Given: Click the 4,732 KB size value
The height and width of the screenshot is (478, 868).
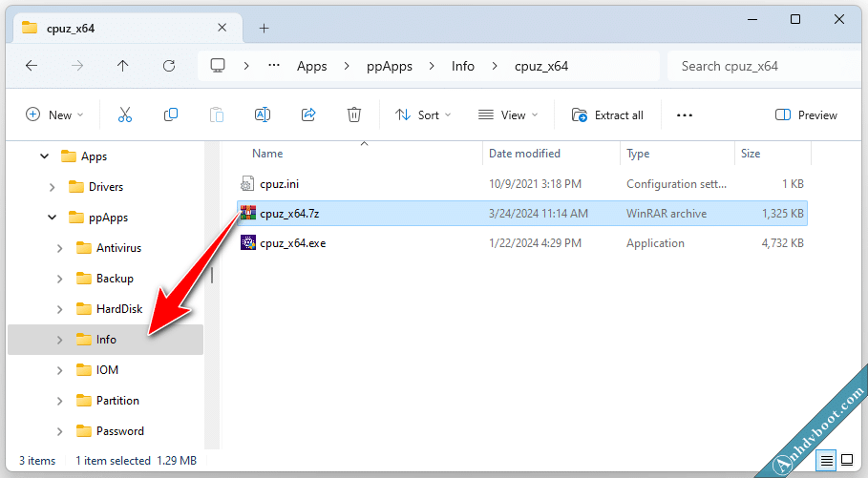Looking at the screenshot, I should pyautogui.click(x=782, y=243).
